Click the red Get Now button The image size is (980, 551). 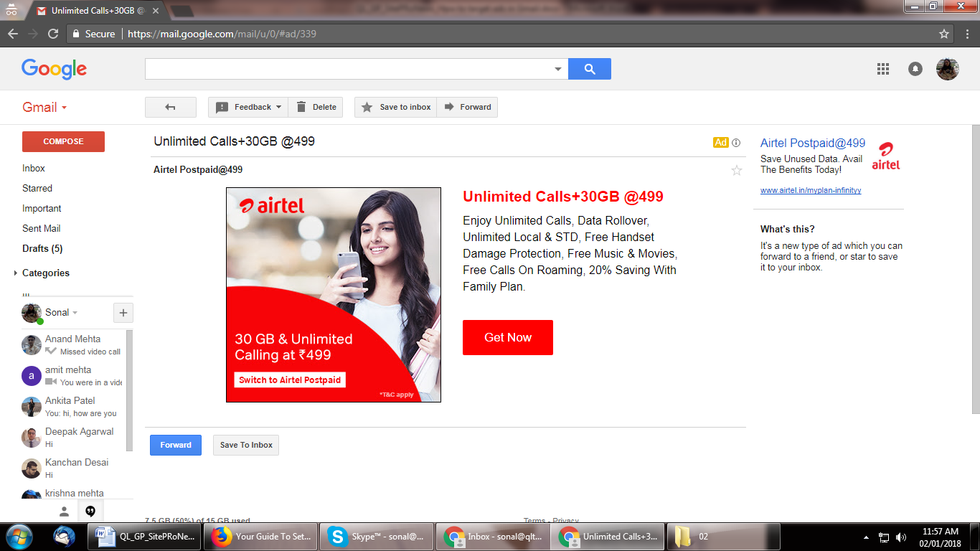(x=508, y=337)
